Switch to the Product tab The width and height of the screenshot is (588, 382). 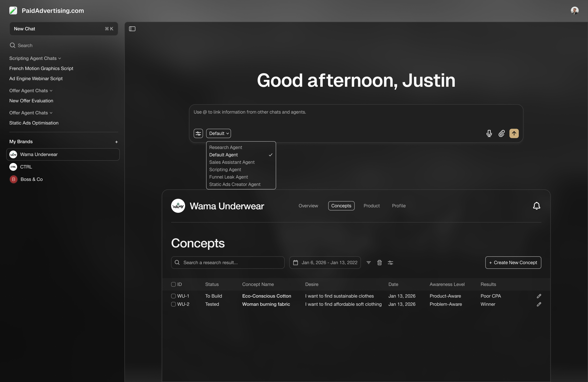point(371,206)
